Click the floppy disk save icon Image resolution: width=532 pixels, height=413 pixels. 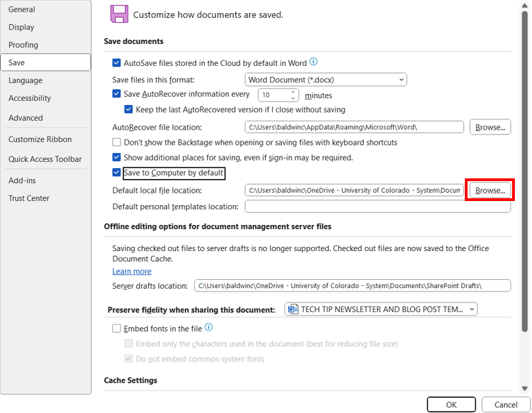pyautogui.click(x=119, y=14)
